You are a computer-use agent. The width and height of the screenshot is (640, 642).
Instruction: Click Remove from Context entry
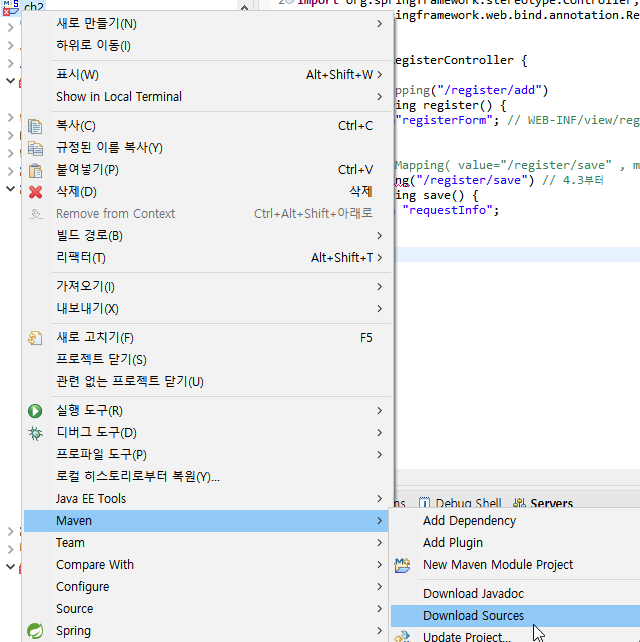(x=206, y=214)
